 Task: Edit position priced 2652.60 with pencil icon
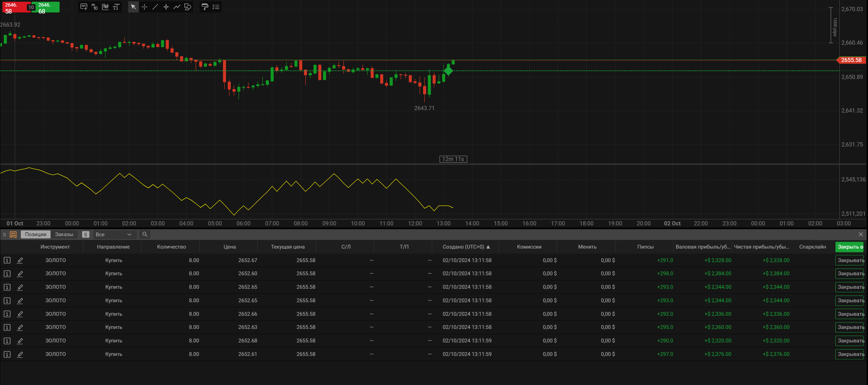20,274
